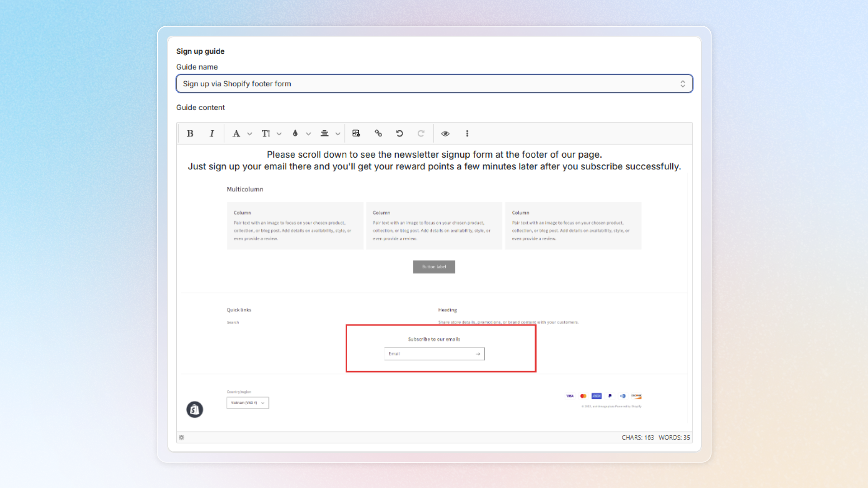Toggle bold formatting in editor
Image resolution: width=868 pixels, height=488 pixels.
190,133
